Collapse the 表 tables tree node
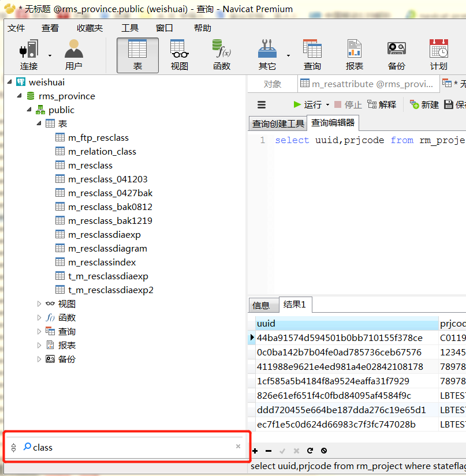Viewport: 466px width, 476px height. (38, 123)
